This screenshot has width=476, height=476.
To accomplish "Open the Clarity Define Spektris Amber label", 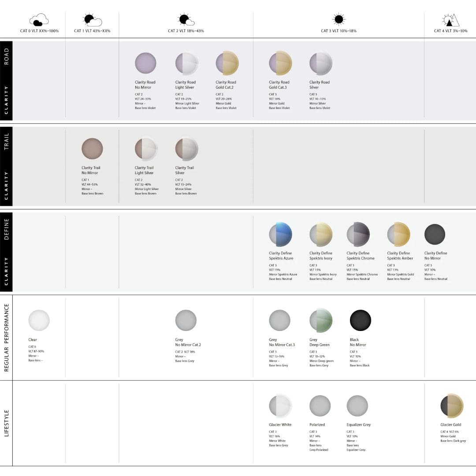I will click(400, 256).
